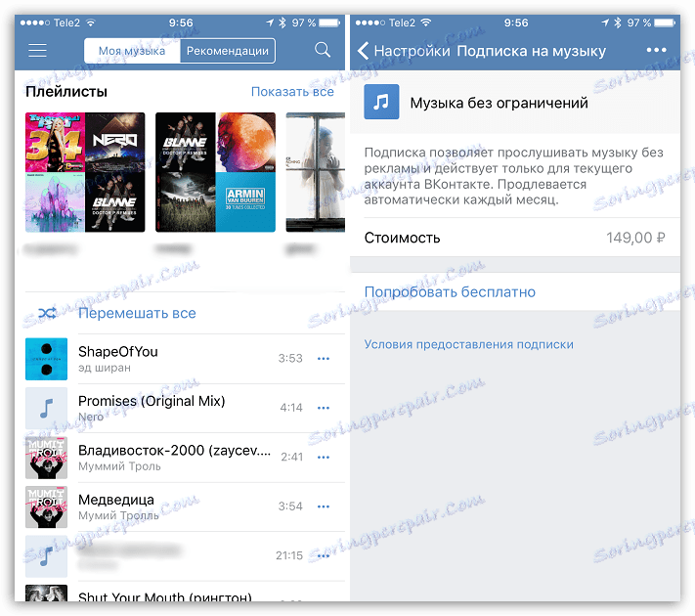Tap the Bluetooth icon in left status bar

point(282,22)
